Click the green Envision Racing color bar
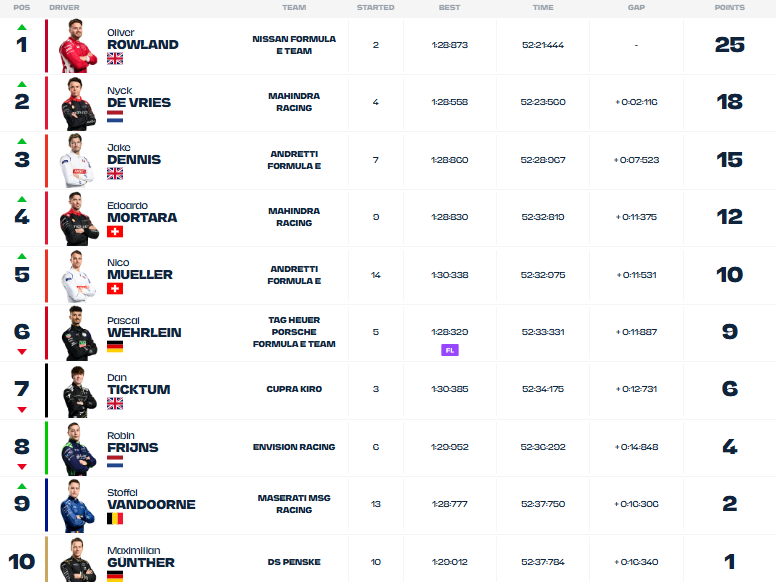The image size is (776, 582). point(47,448)
